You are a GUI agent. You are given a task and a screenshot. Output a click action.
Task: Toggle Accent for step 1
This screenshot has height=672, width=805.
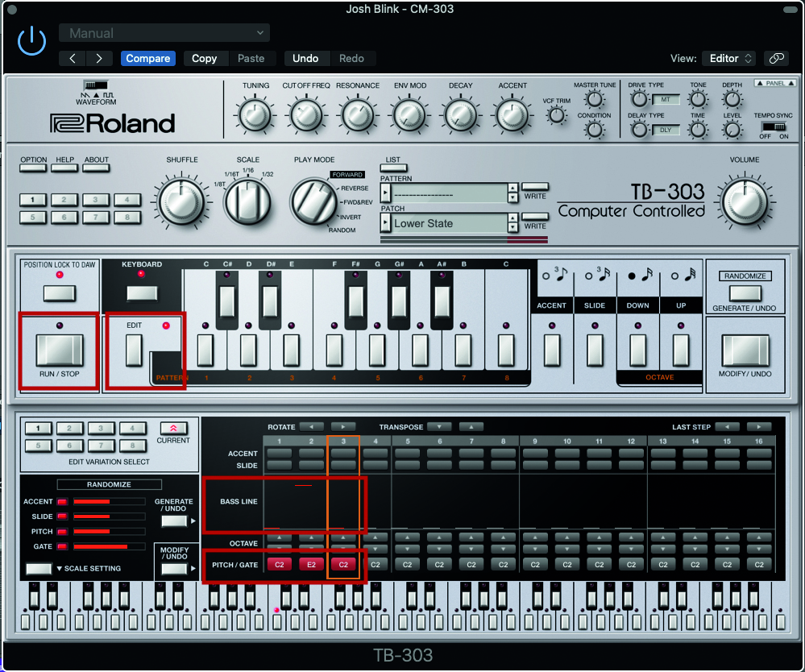280,454
